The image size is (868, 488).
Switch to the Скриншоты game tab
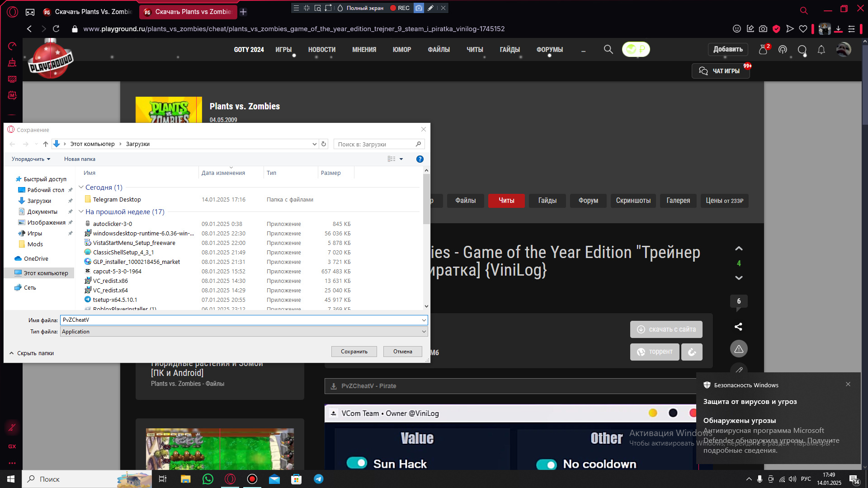click(633, 201)
